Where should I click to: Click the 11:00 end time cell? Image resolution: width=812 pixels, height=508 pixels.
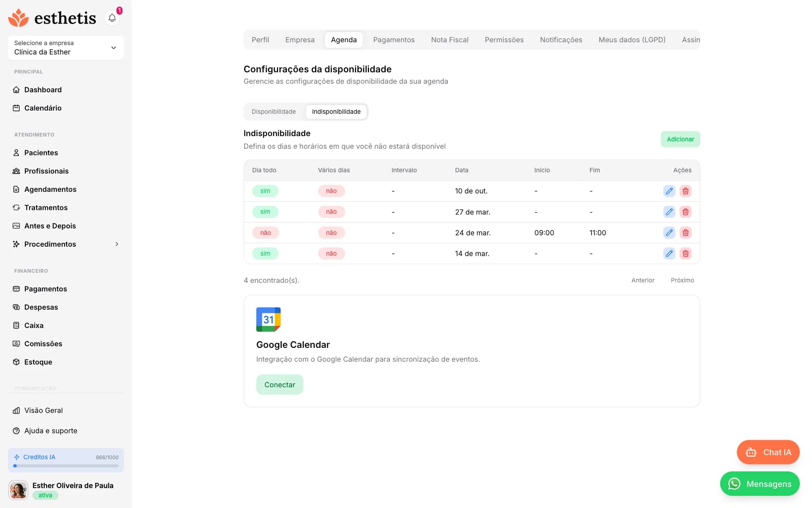pyautogui.click(x=598, y=233)
